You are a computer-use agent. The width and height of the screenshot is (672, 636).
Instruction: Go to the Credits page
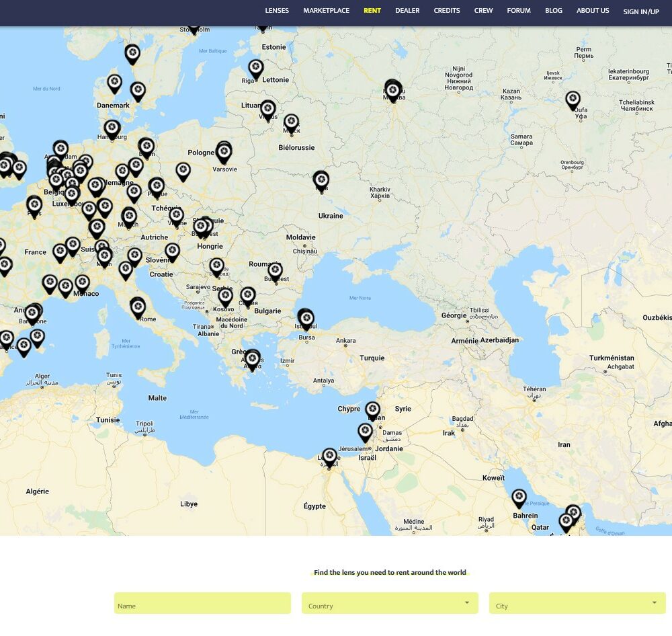[447, 11]
